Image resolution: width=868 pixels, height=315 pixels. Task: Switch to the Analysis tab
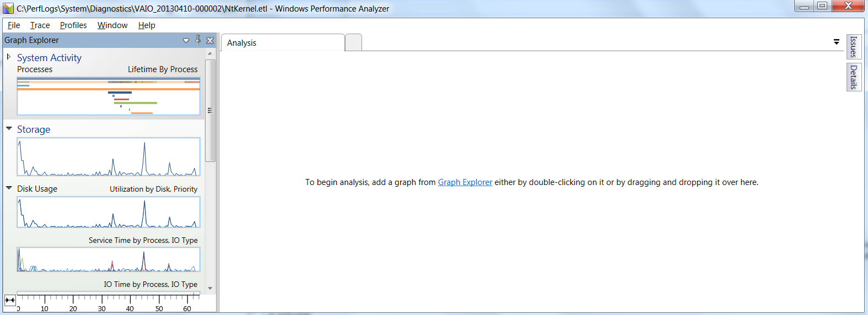(x=283, y=43)
